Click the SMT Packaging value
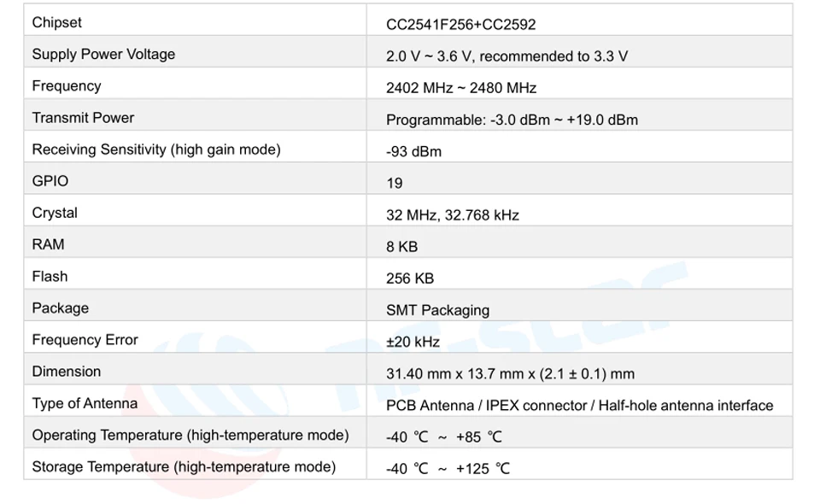Screen dimensions: 820x504 click(x=437, y=311)
